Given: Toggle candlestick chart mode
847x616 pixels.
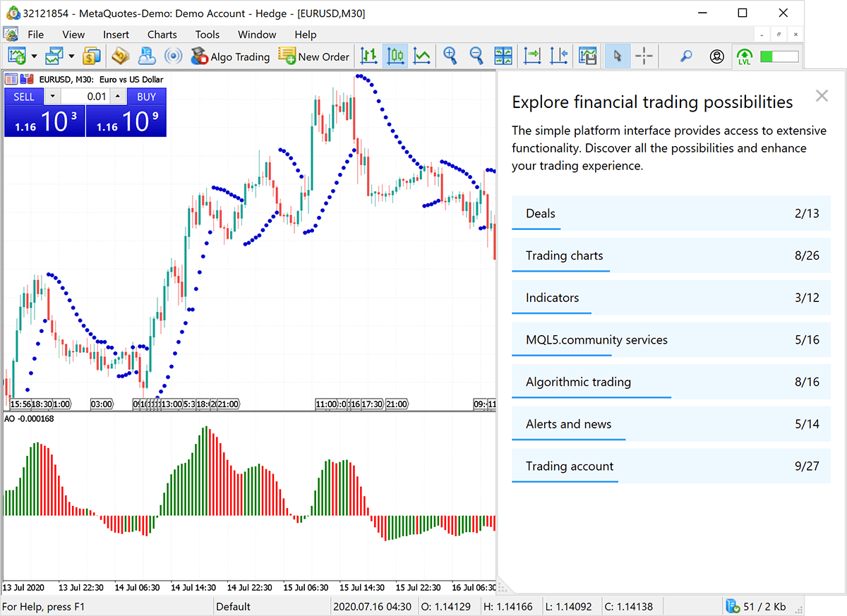Looking at the screenshot, I should (395, 56).
